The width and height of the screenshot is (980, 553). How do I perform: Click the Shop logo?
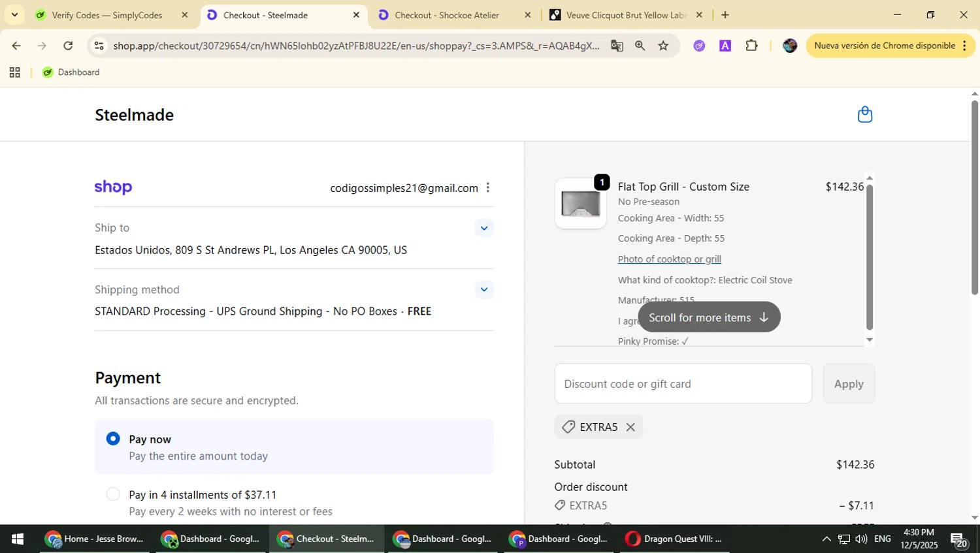pos(113,187)
